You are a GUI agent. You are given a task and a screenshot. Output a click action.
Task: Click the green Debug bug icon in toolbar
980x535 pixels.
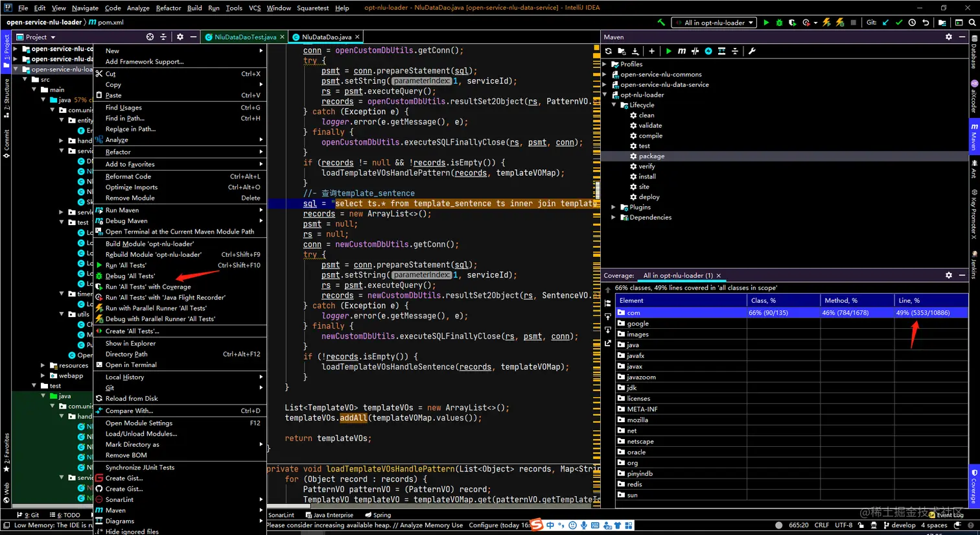[x=779, y=23]
